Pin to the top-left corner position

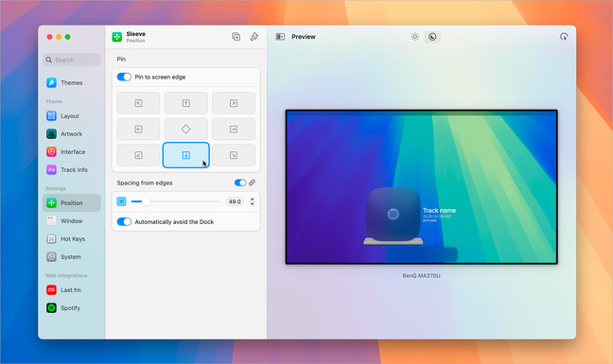[x=138, y=103]
